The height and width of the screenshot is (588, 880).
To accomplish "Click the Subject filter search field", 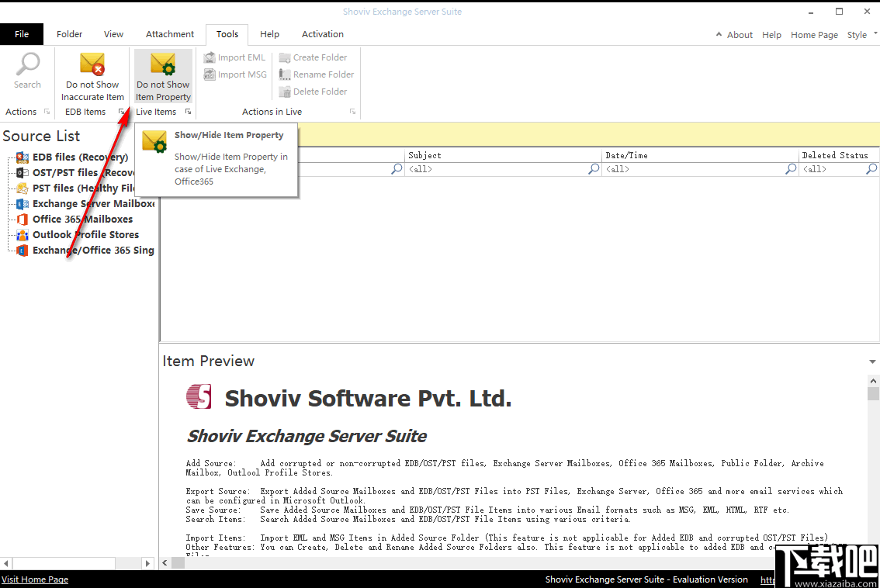I will 498,168.
